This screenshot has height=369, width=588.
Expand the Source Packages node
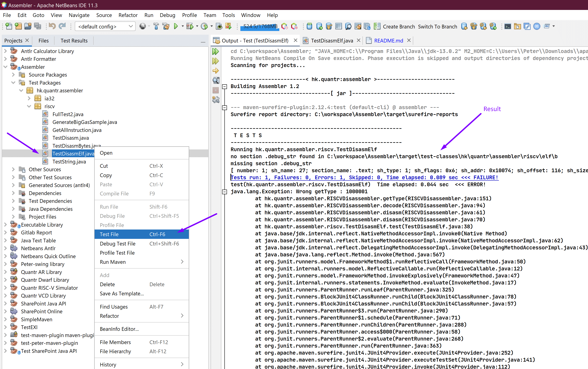(x=13, y=75)
